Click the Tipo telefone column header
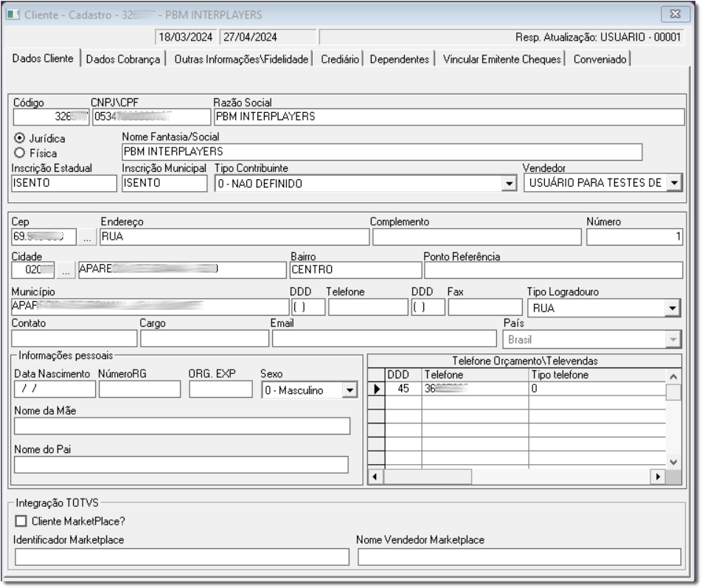 598,375
